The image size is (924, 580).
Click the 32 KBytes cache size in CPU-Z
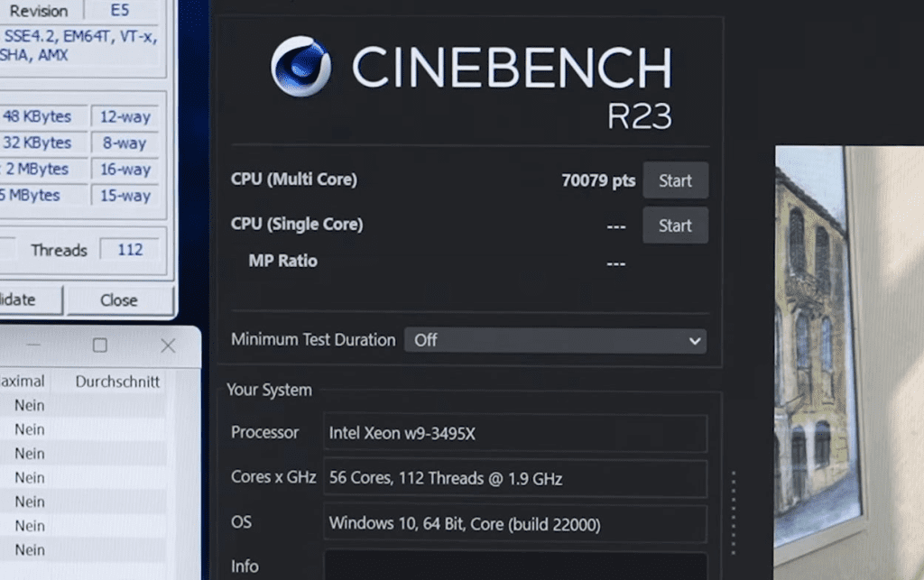pyautogui.click(x=37, y=143)
